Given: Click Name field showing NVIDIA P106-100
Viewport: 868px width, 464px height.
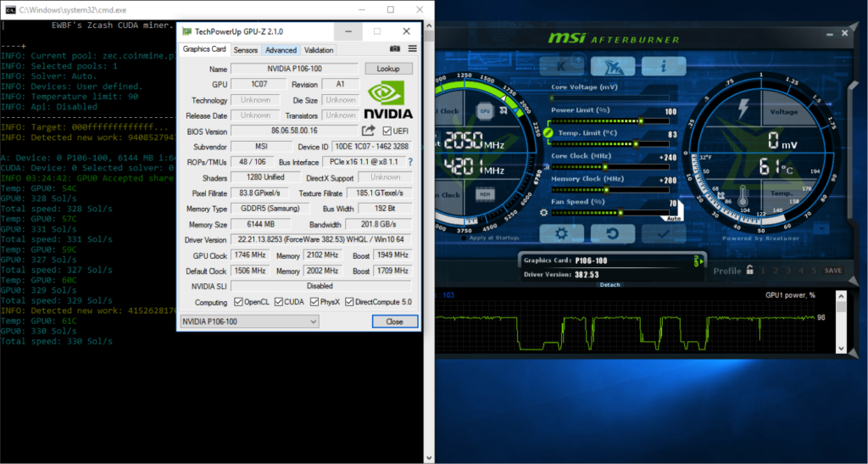Looking at the screenshot, I should tap(294, 69).
